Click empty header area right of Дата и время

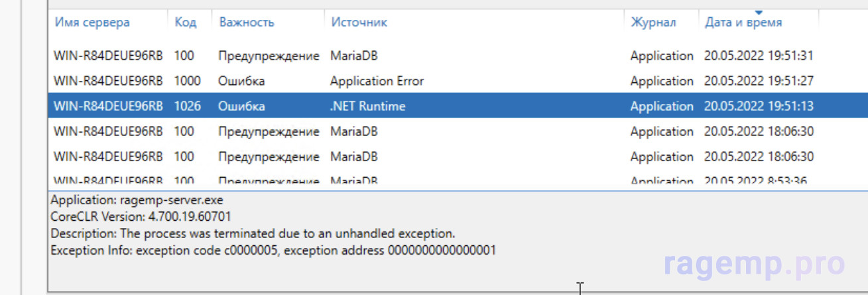click(x=842, y=23)
